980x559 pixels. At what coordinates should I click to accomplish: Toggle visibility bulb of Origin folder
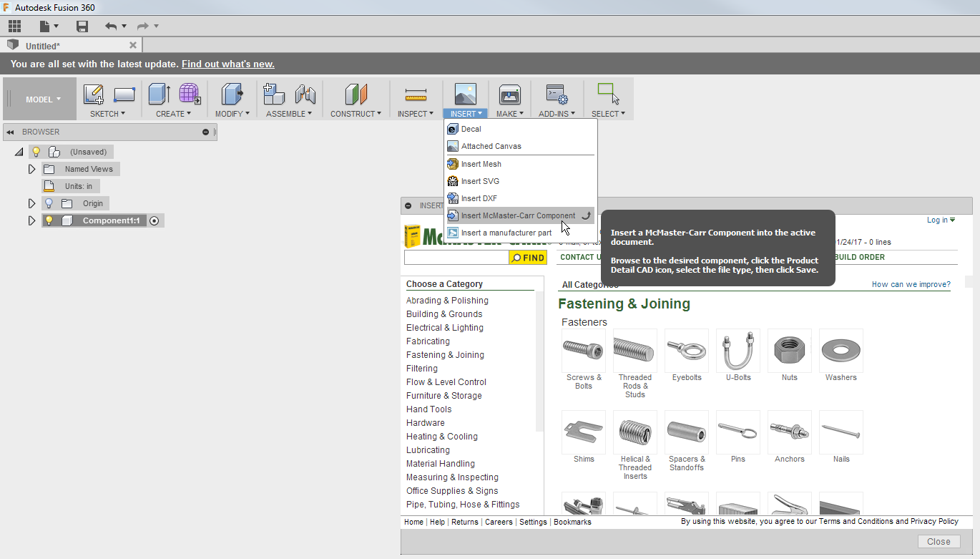point(49,203)
